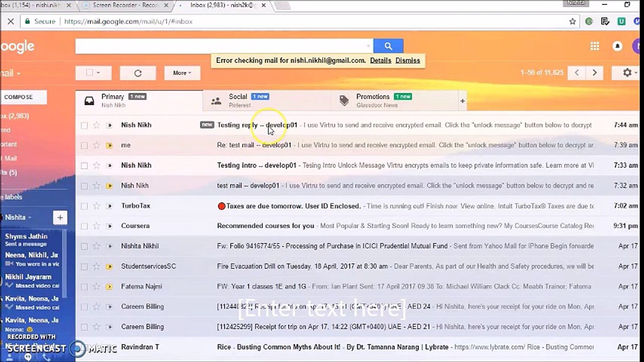Click the green circular browser extension icon
Viewport: 644px width, 362px height.
(x=589, y=22)
